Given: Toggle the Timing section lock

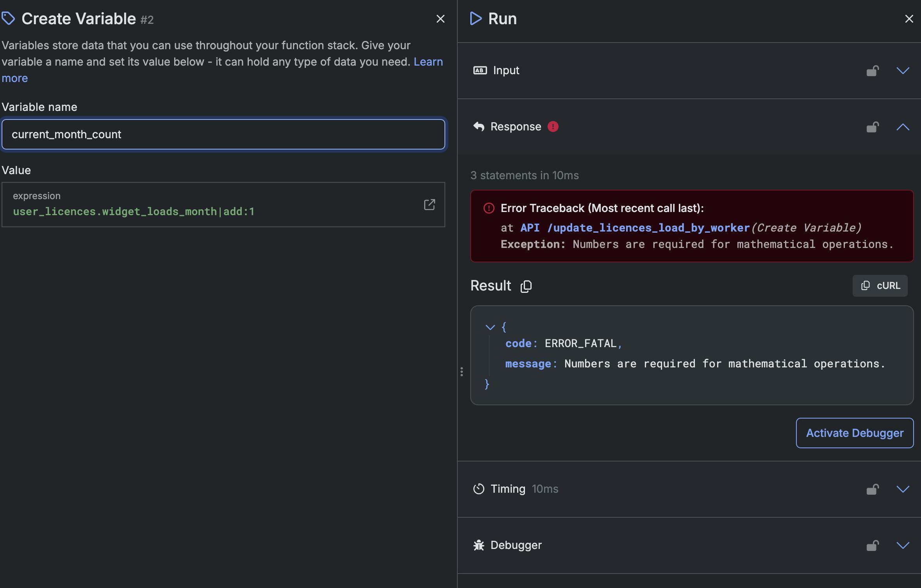Looking at the screenshot, I should [873, 489].
